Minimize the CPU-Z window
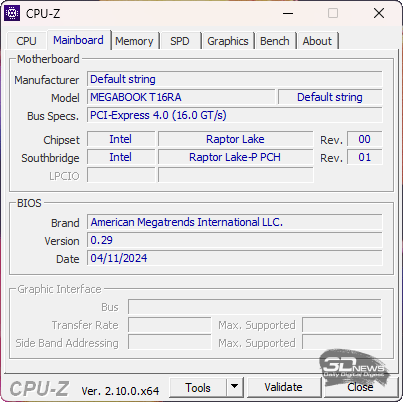The image size is (403, 402). coord(288,13)
